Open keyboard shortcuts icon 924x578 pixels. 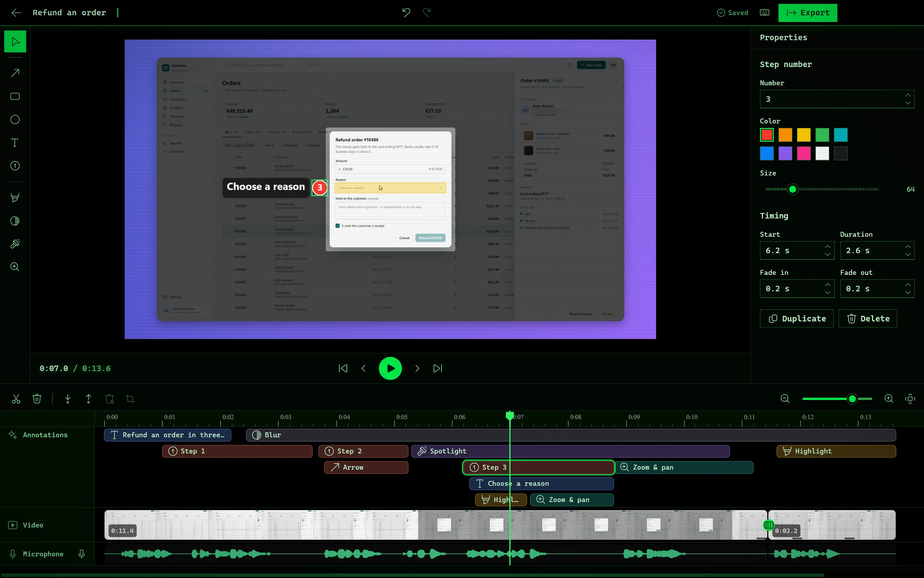pos(764,13)
